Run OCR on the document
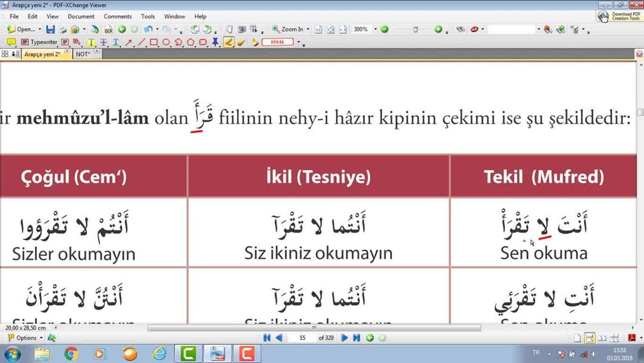The image size is (644, 363). [x=108, y=30]
